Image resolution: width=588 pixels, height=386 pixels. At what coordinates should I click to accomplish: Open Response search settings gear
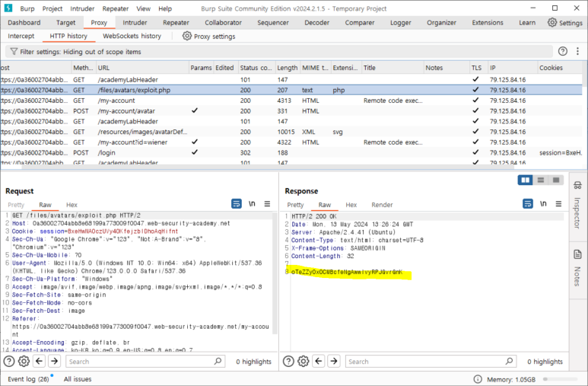[x=303, y=361]
